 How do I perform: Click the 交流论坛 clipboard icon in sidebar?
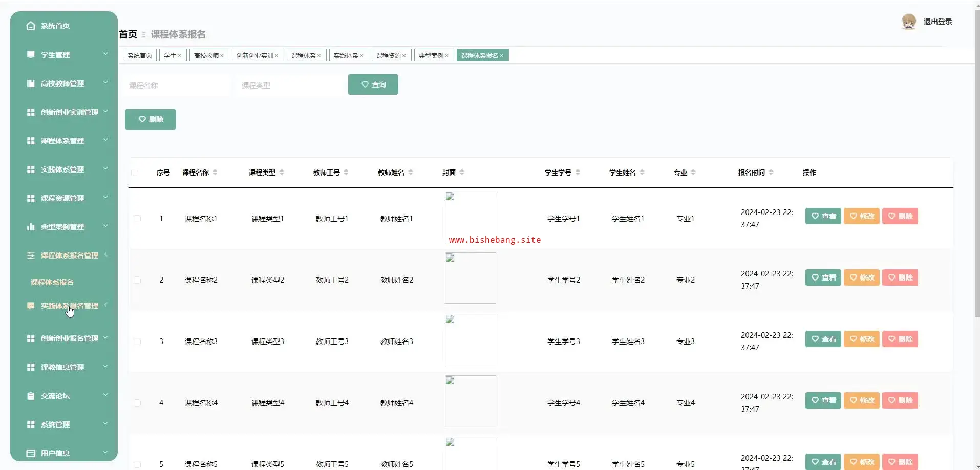31,396
